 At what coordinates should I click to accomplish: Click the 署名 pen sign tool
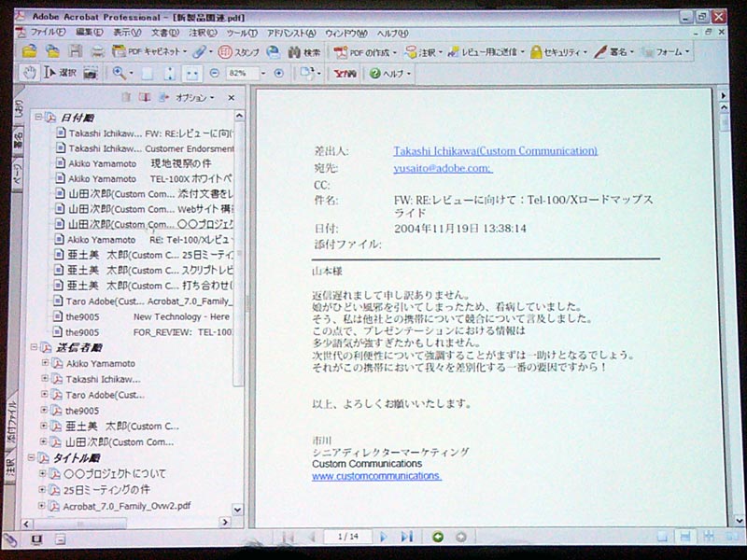coord(613,52)
